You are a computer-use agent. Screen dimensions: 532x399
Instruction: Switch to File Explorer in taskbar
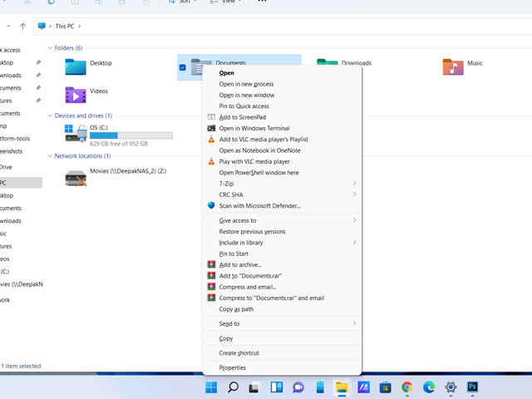pyautogui.click(x=342, y=387)
